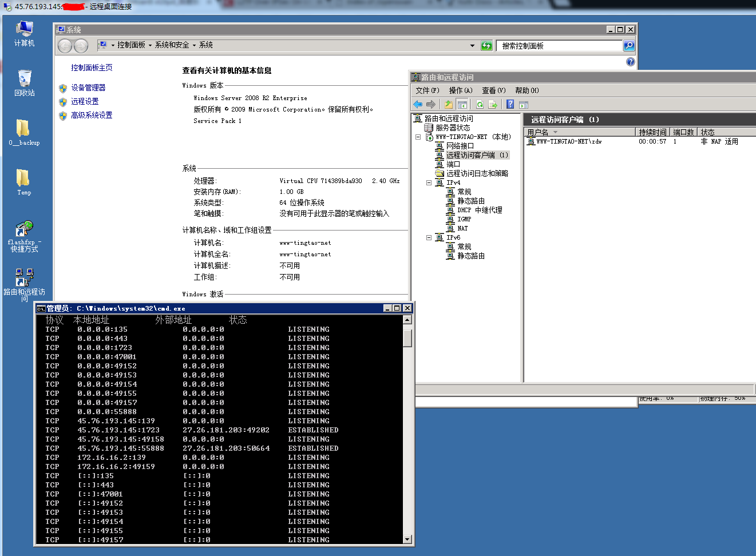Click the search magnifier in Control Panel search
Viewport: 756px width, 556px height.
point(629,46)
